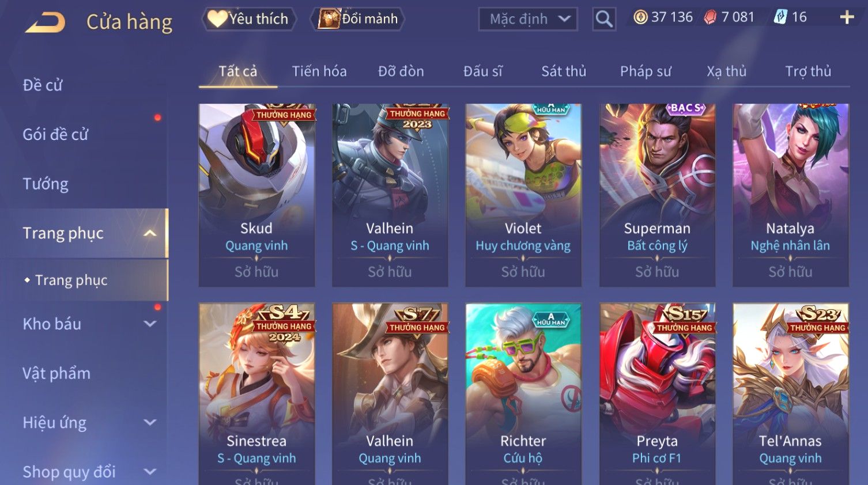The image size is (868, 485).
Task: Click the back arrow icon
Action: coord(46,22)
